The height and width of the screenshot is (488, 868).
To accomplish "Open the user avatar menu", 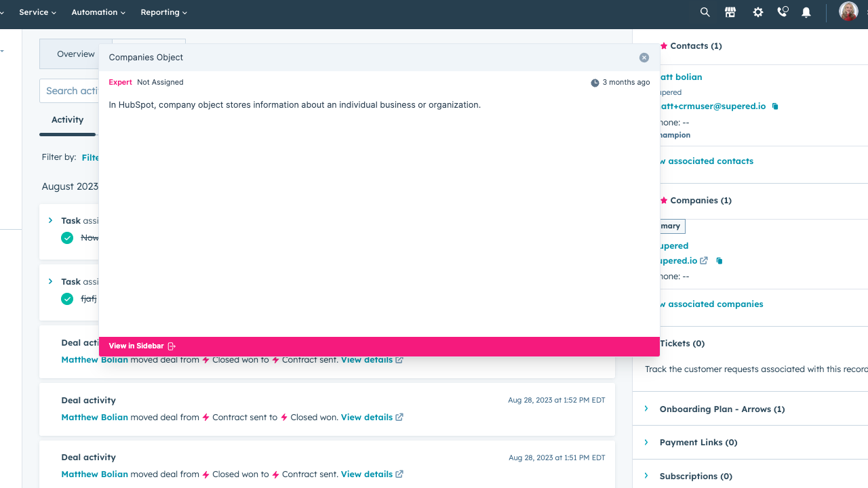I will point(848,12).
